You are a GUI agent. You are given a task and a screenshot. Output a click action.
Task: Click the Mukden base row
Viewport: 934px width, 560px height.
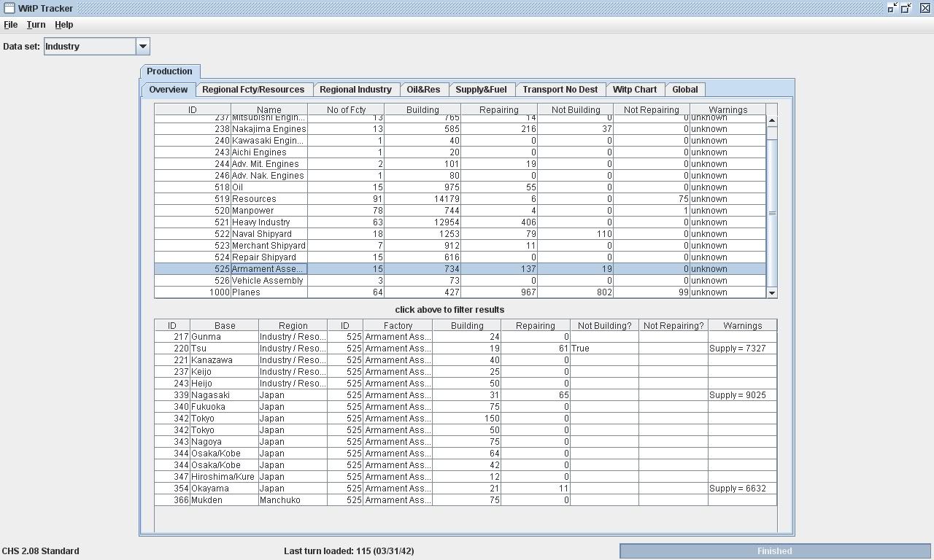pos(466,500)
